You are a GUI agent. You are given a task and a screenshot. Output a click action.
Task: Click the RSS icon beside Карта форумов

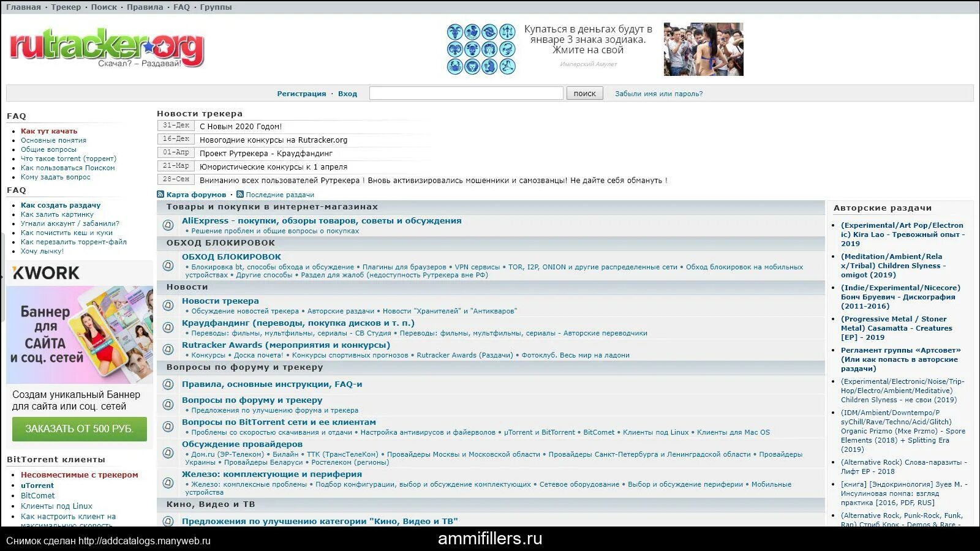tap(160, 195)
